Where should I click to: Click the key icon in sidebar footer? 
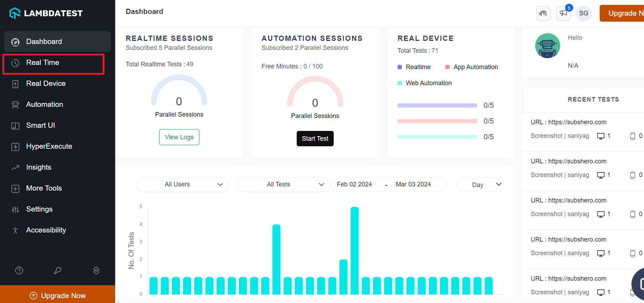[58, 271]
